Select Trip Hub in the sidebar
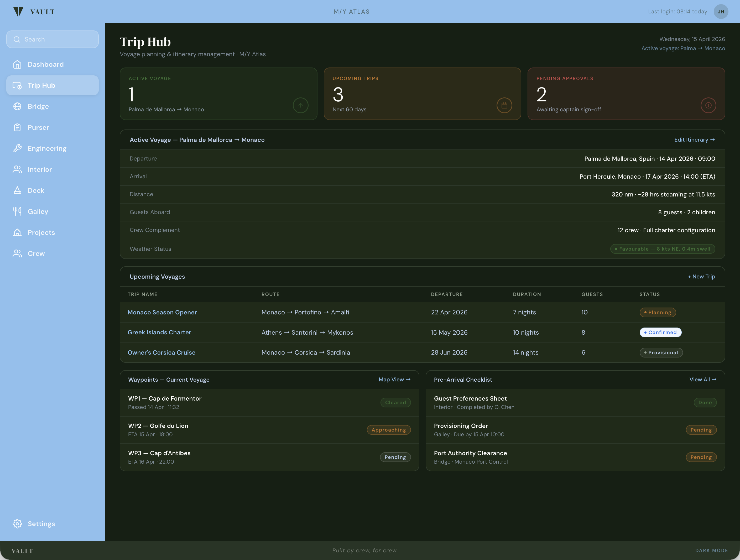 click(53, 86)
